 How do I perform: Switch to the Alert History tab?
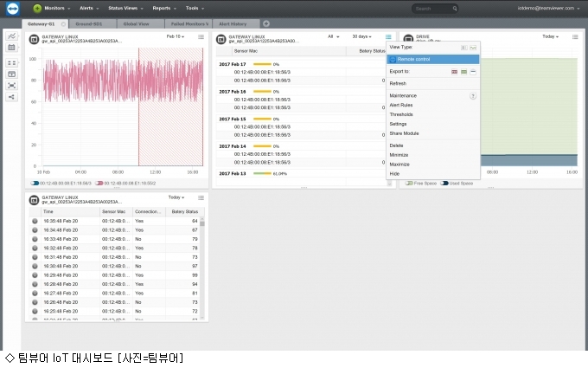236,23
